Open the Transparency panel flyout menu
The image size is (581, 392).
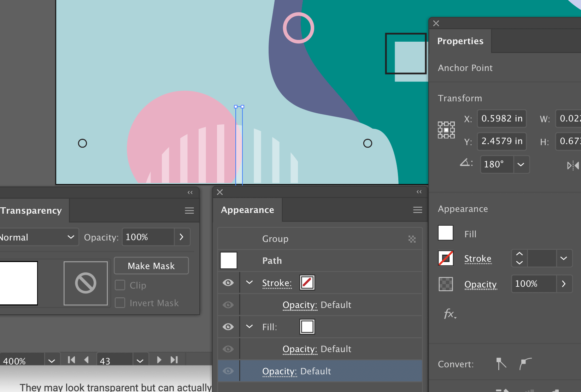[x=189, y=210]
